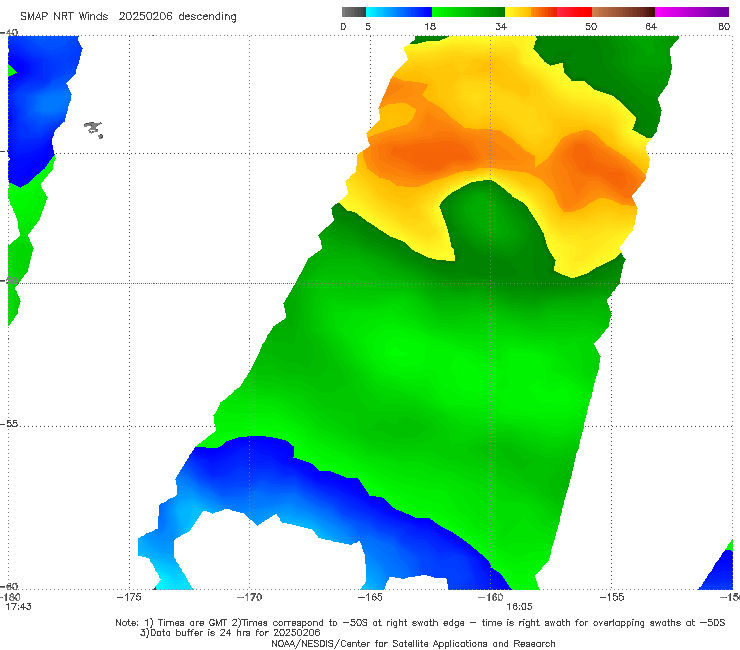Click the color bar label '50'
The height and width of the screenshot is (650, 740).
point(591,26)
